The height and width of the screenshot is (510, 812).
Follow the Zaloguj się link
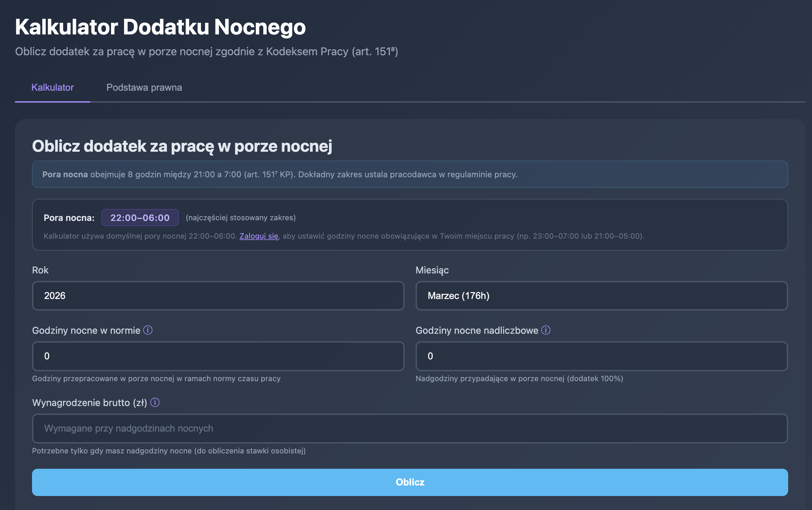(259, 236)
